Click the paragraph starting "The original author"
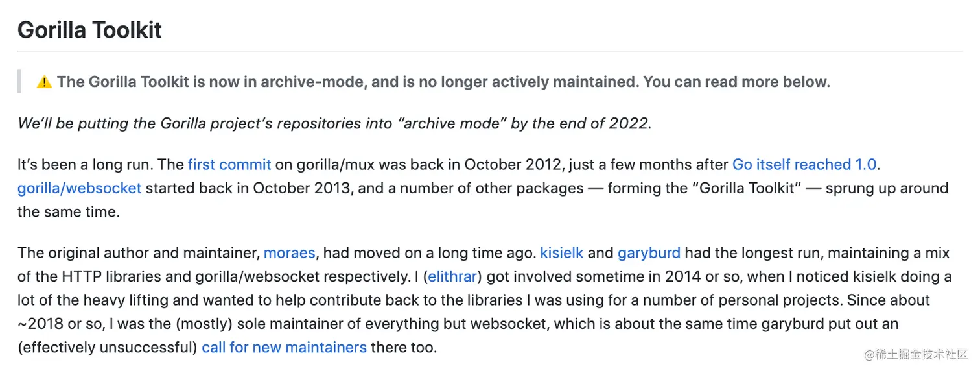The image size is (980, 373). pos(485,300)
